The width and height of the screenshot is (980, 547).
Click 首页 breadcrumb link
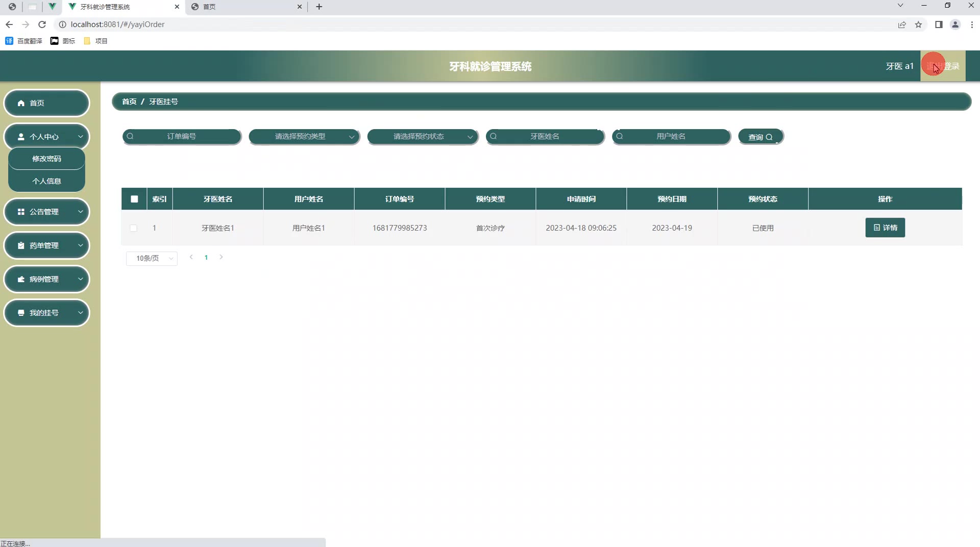129,102
